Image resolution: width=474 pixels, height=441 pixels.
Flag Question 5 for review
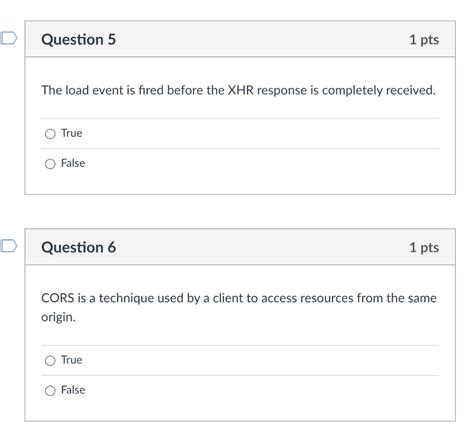coord(8,38)
